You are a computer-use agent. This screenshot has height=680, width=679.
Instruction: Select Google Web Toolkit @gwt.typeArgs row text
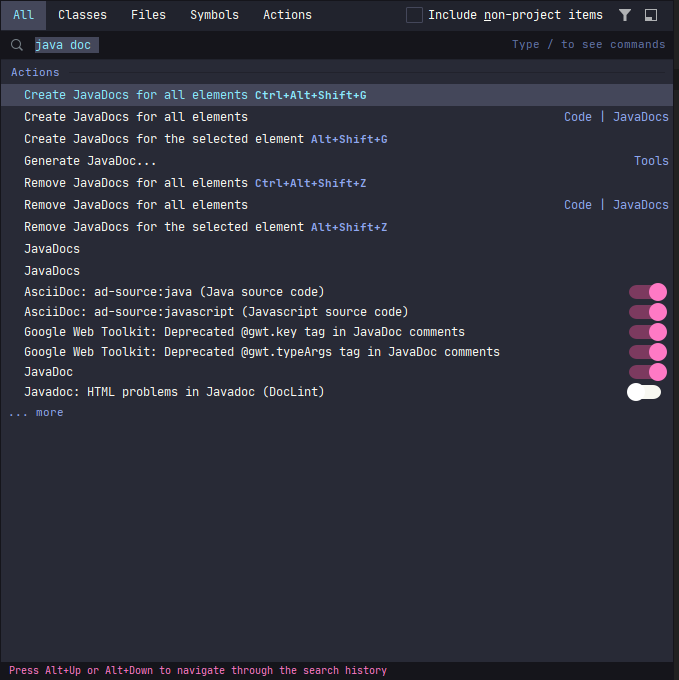(x=262, y=352)
